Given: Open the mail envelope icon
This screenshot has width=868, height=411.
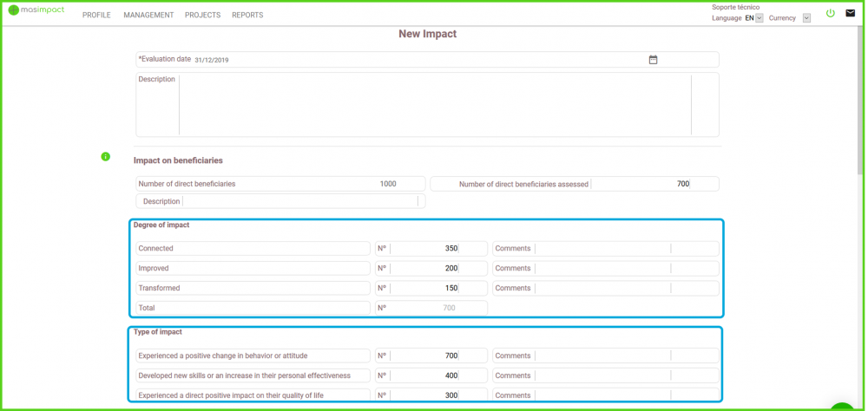Looking at the screenshot, I should 851,14.
